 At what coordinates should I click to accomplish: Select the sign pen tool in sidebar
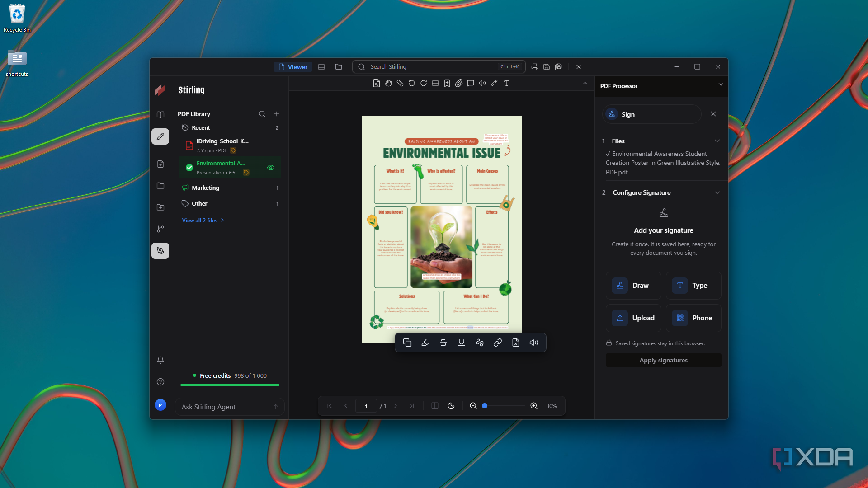(160, 251)
